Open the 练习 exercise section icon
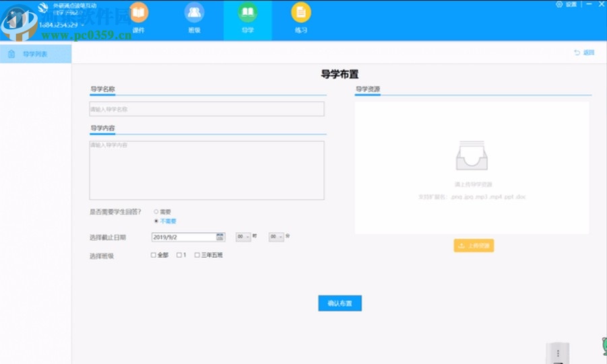Screen dimensions: 607x364 [x=300, y=13]
